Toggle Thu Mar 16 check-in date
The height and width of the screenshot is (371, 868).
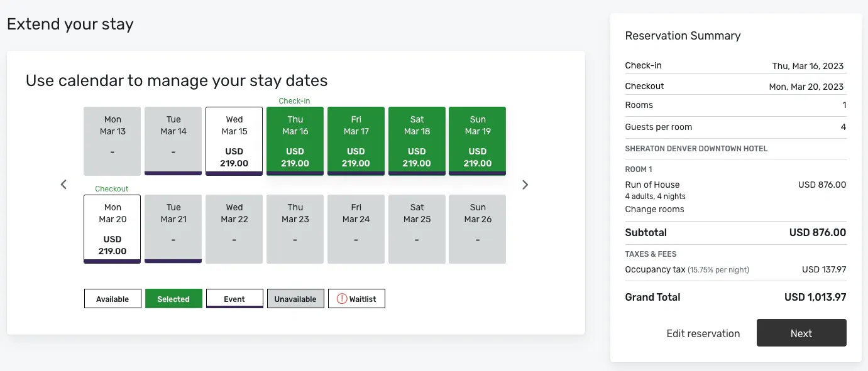coord(295,141)
